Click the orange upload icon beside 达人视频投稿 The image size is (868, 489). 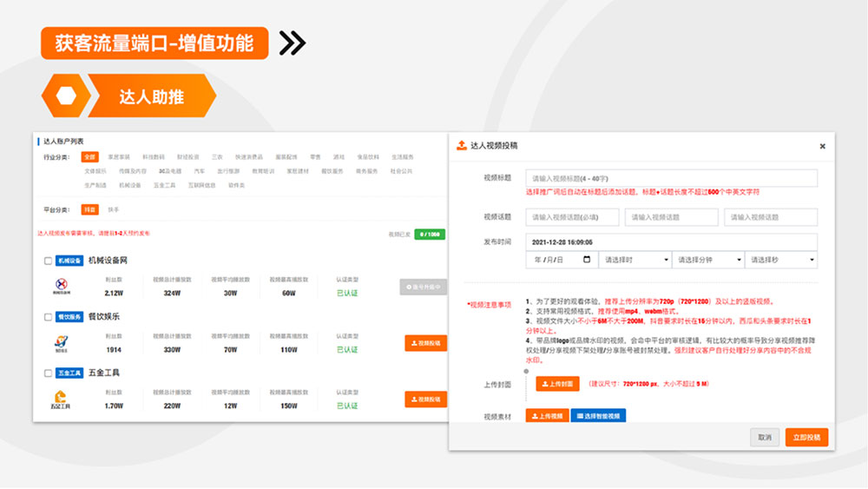[462, 145]
